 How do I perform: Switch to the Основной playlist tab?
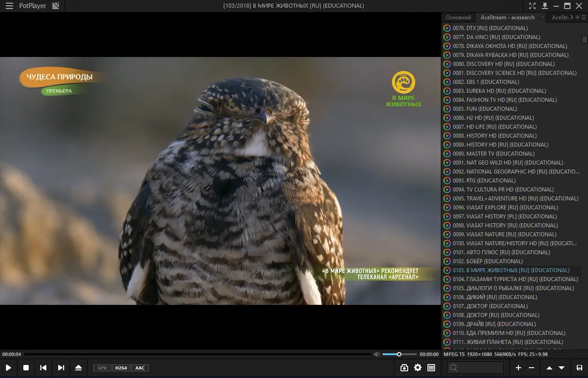tap(458, 17)
